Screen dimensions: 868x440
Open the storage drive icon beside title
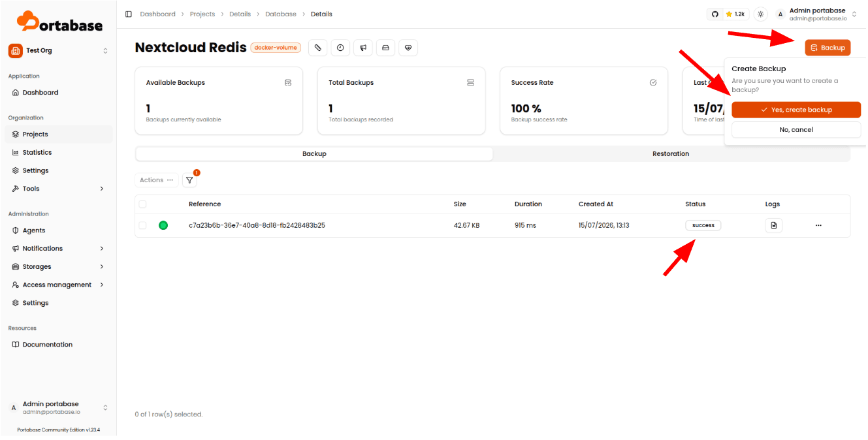click(x=385, y=48)
